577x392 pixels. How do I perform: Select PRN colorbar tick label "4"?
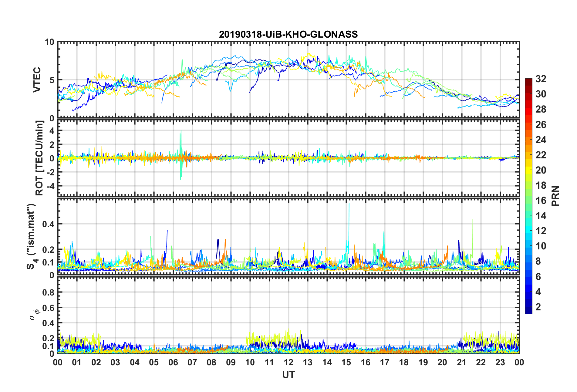tap(538, 292)
